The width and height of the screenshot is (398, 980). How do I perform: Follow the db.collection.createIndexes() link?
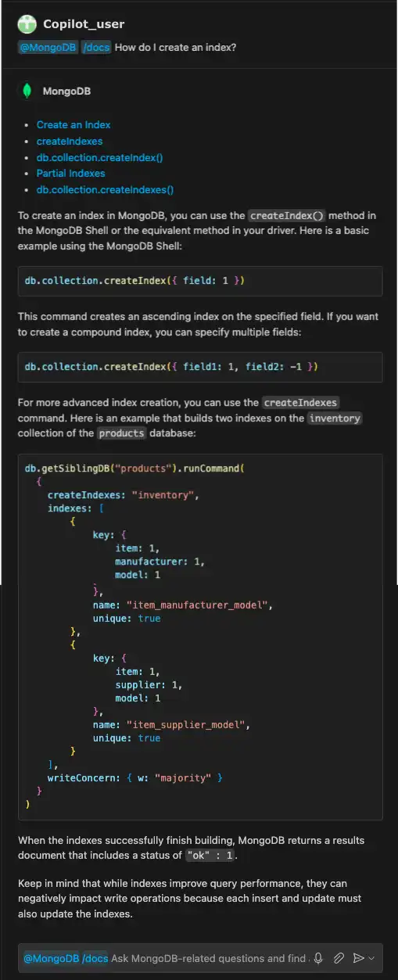tap(105, 189)
